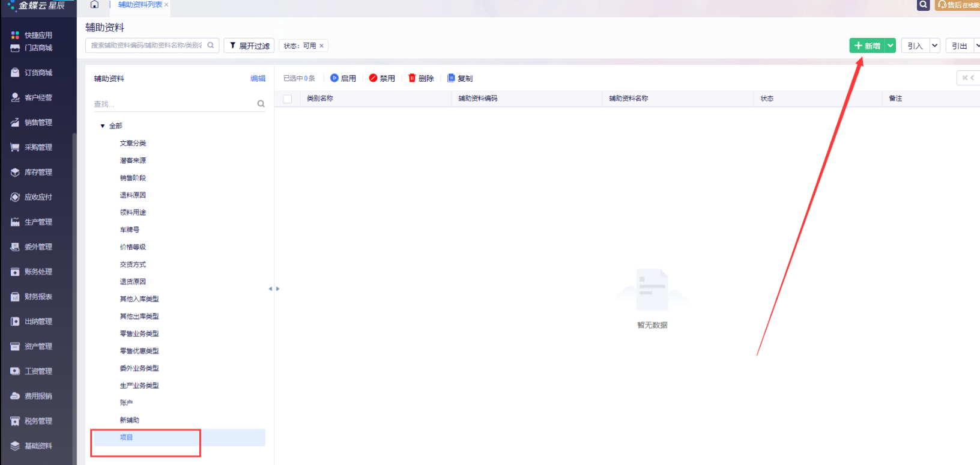Open 账务处理 module
This screenshot has height=465, width=980.
[x=31, y=272]
